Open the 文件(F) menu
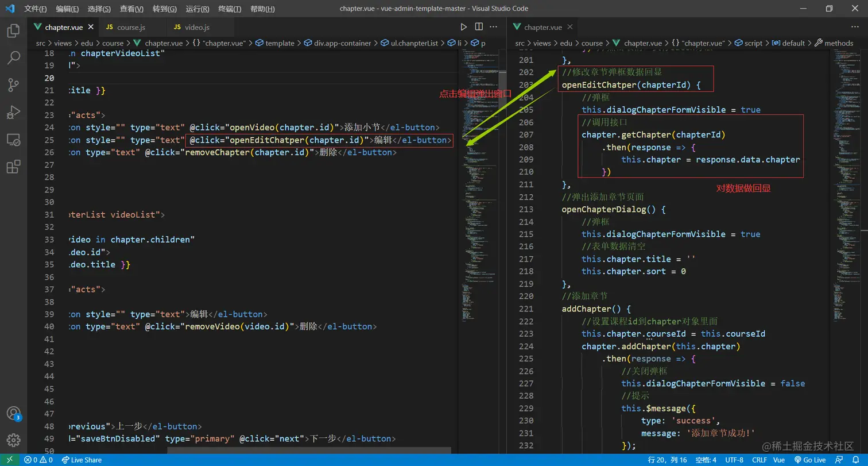 click(36, 9)
